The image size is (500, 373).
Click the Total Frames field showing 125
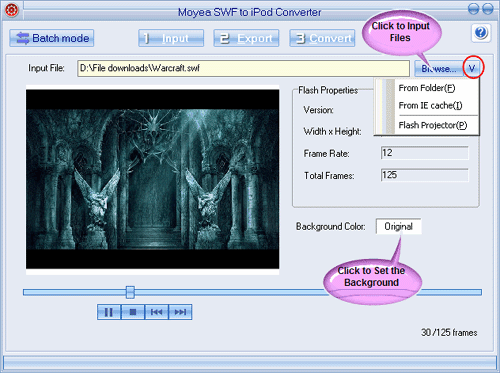[425, 175]
